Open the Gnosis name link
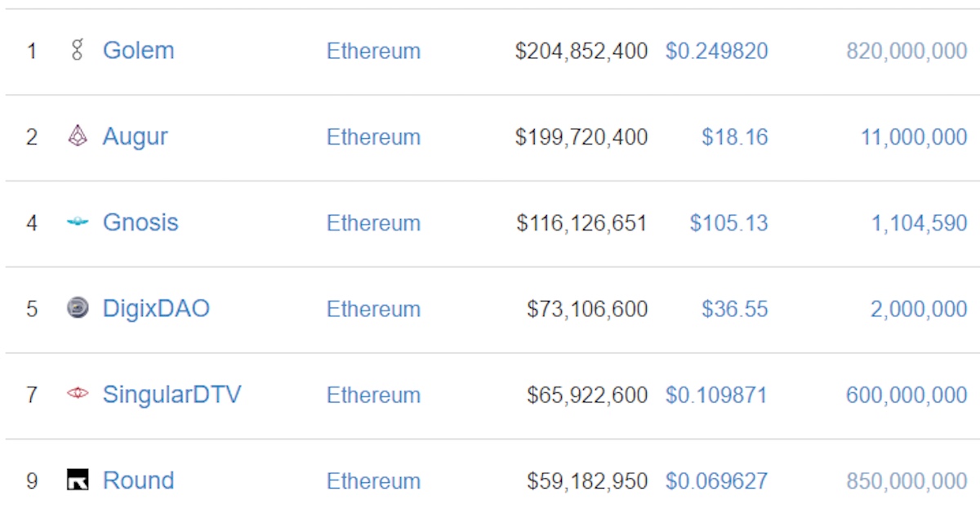This screenshot has width=980, height=523. [x=140, y=222]
